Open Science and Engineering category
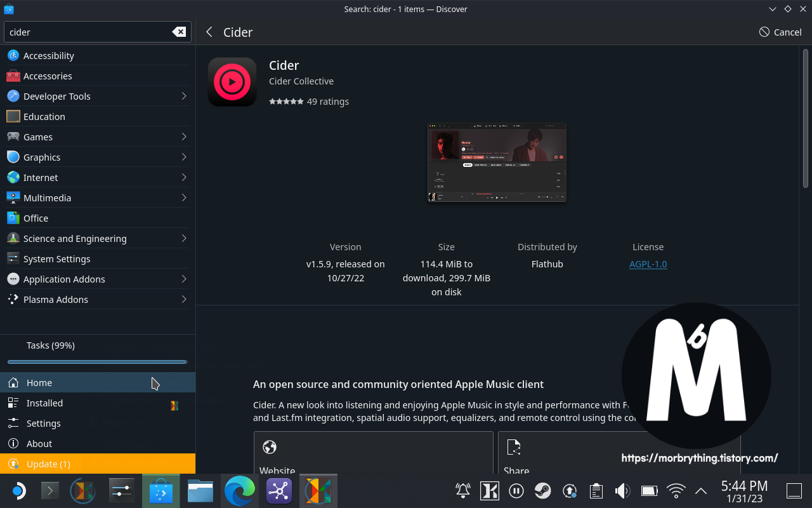Image resolution: width=812 pixels, height=508 pixels. pyautogui.click(x=98, y=239)
